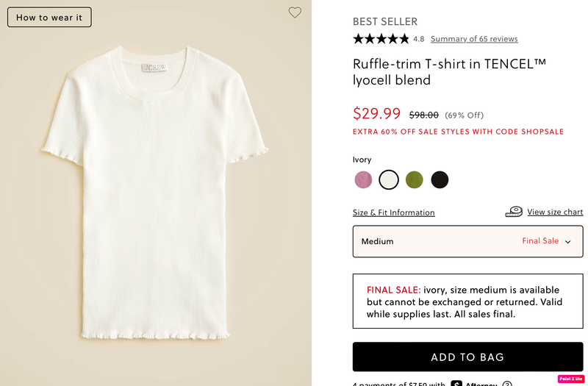The width and height of the screenshot is (588, 386).
Task: Select the ivory color swatch
Action: click(x=389, y=179)
